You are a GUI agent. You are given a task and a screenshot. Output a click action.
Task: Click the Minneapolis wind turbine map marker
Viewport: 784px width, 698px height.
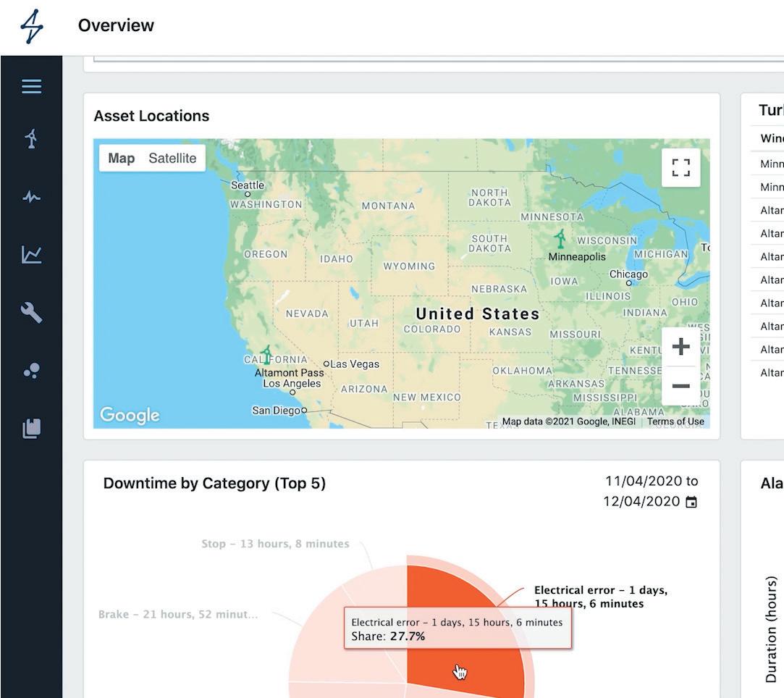[560, 239]
